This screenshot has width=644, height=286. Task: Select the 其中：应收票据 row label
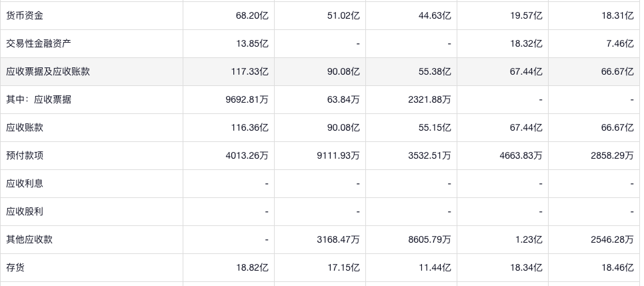click(x=38, y=99)
